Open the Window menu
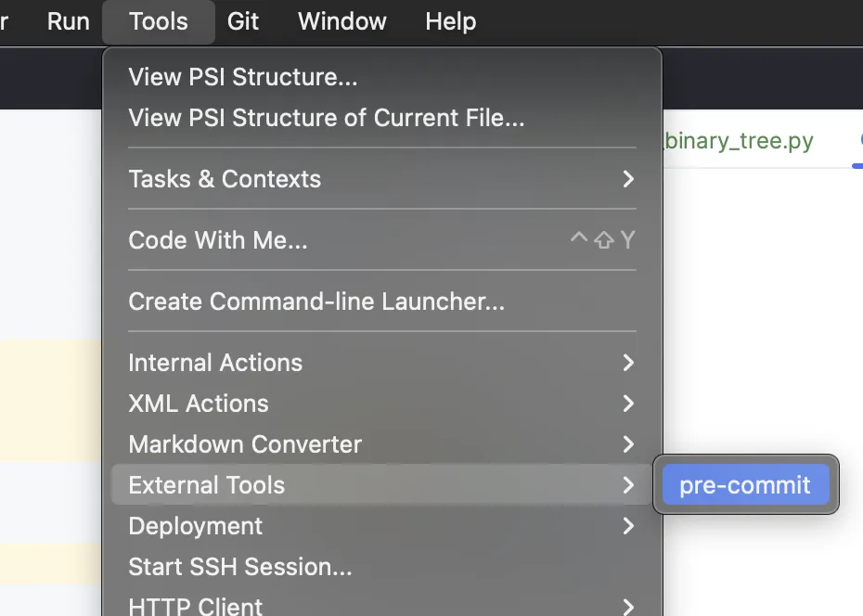Viewport: 863px width, 616px height. pyautogui.click(x=342, y=21)
